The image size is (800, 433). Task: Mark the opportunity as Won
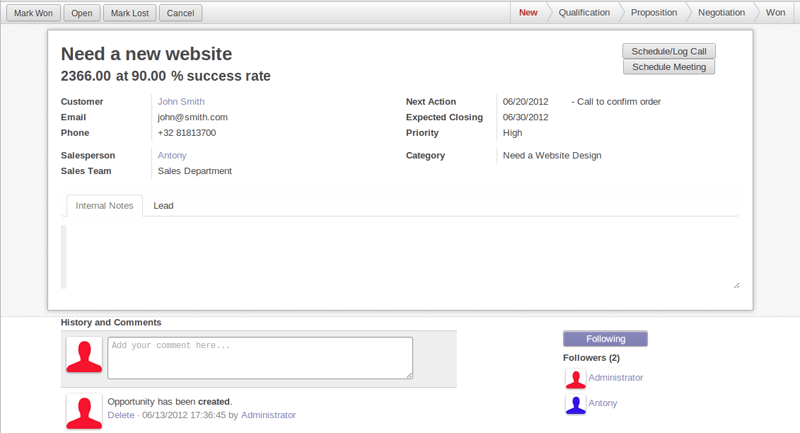(33, 13)
